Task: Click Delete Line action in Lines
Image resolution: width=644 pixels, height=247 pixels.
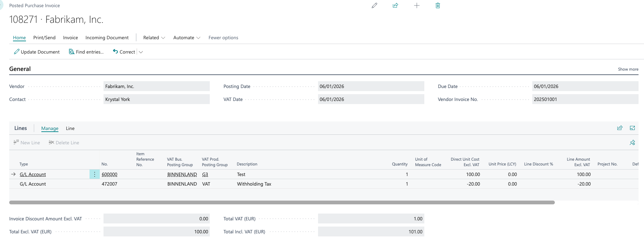Action: point(64,143)
